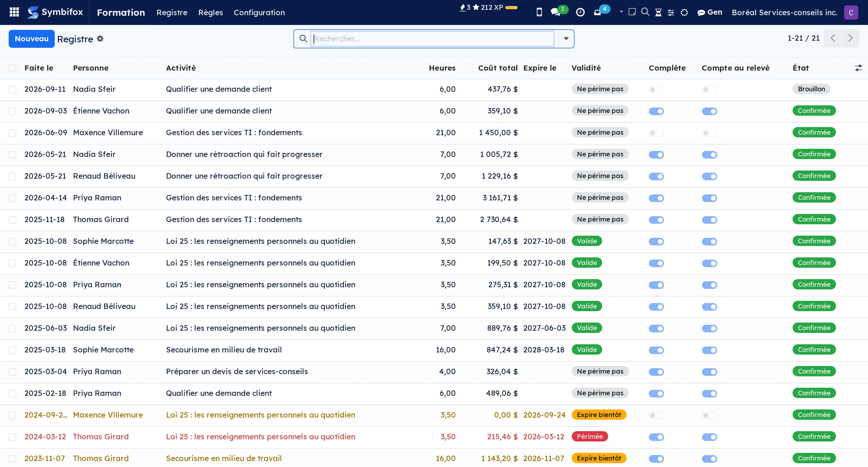Tick checkbox for 2026-06-09 Maxence Villemure

pos(12,133)
